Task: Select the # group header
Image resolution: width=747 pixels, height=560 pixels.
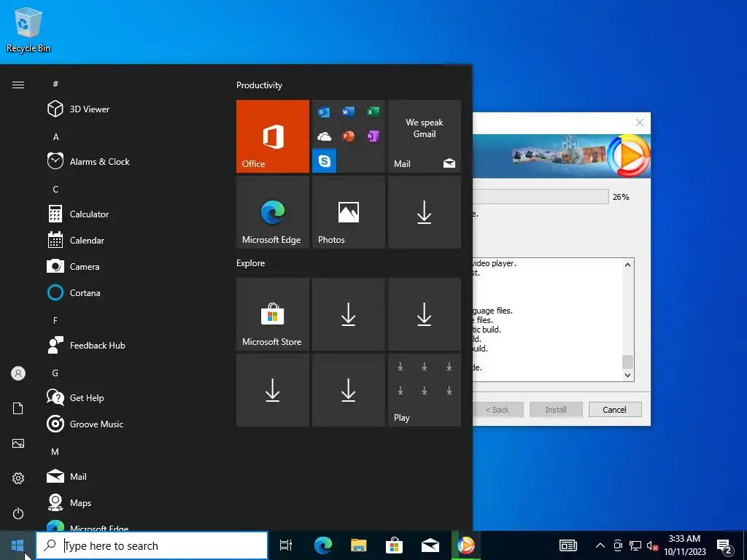Action: click(55, 84)
